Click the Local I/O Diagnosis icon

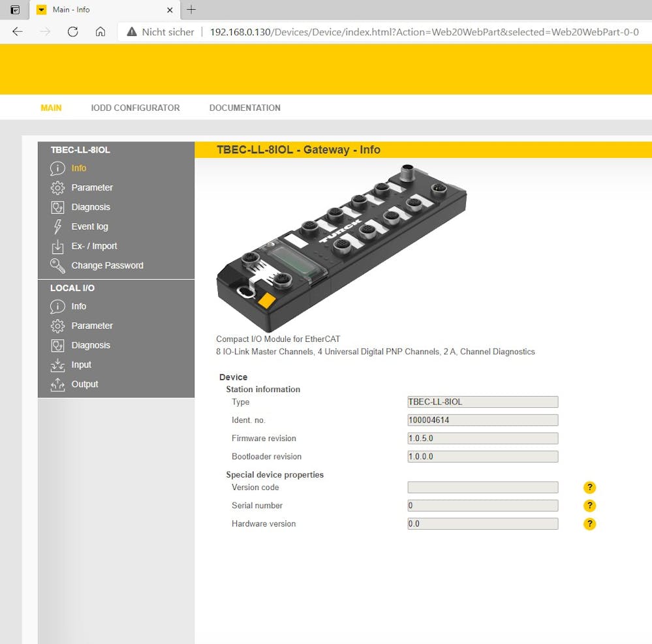point(57,346)
